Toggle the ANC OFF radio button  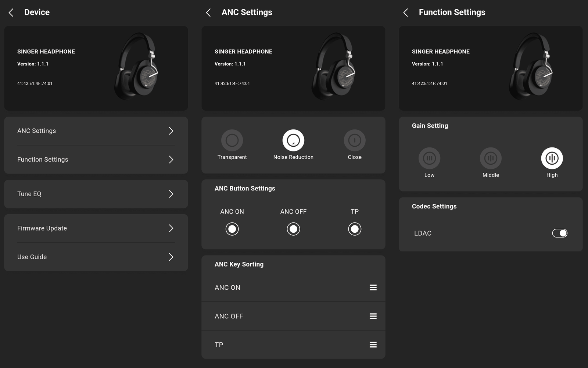293,229
